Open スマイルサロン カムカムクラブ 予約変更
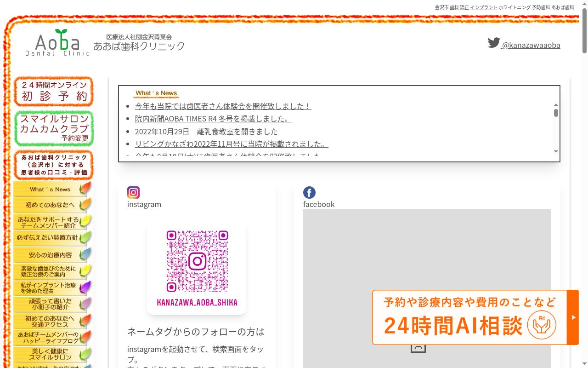Viewport: 588px width, 368px height. [54, 128]
